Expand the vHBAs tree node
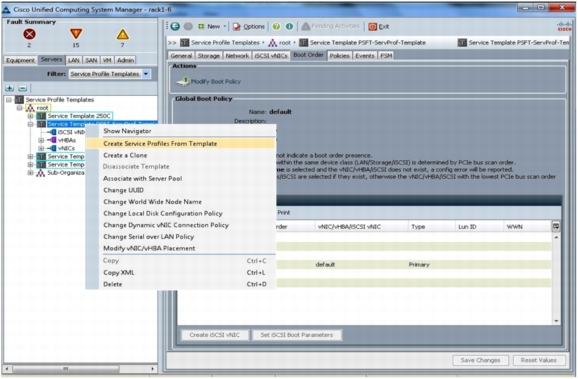 41,140
